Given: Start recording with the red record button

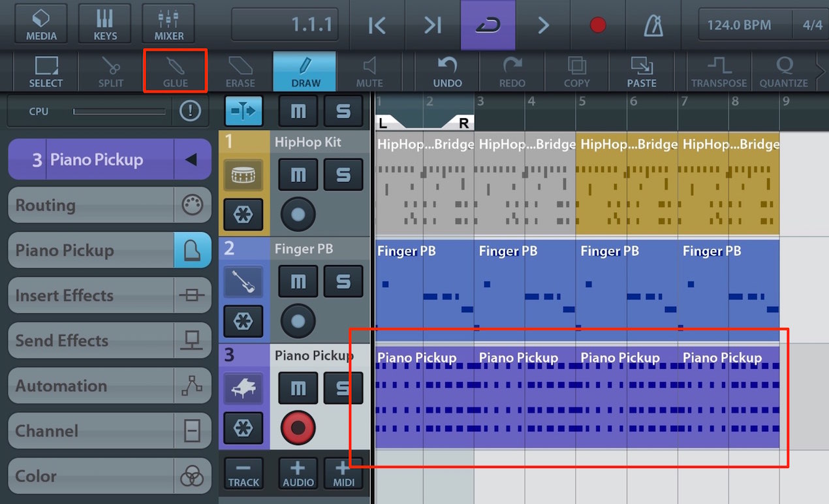Looking at the screenshot, I should tap(598, 25).
